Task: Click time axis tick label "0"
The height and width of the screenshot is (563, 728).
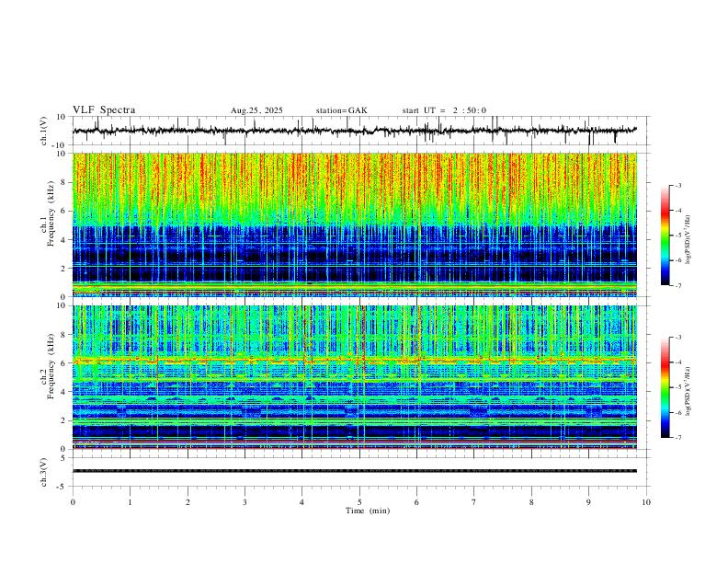Action: [x=73, y=502]
